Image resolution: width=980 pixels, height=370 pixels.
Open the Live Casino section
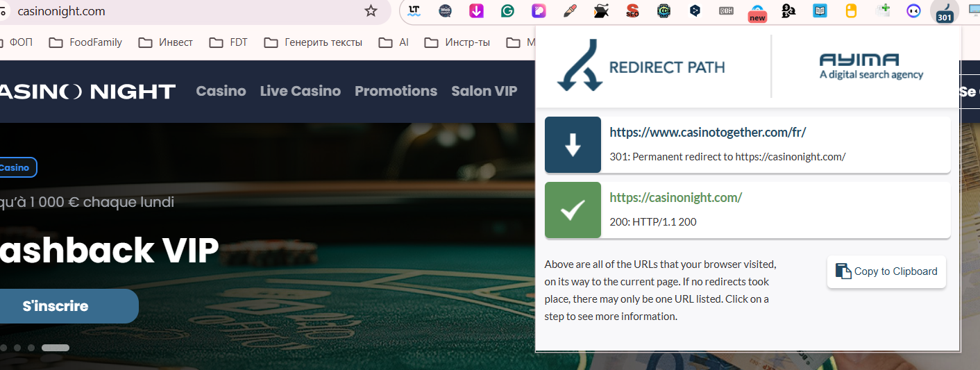(x=301, y=91)
